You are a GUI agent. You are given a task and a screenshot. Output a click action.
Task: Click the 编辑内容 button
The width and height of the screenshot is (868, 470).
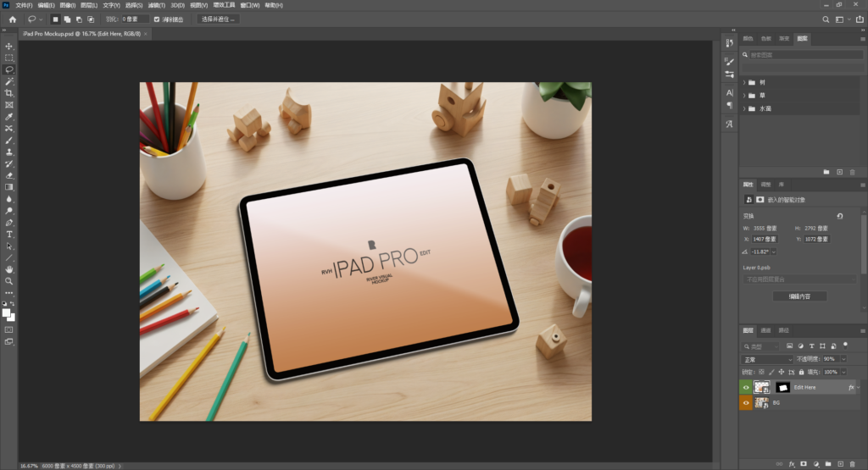click(x=799, y=296)
